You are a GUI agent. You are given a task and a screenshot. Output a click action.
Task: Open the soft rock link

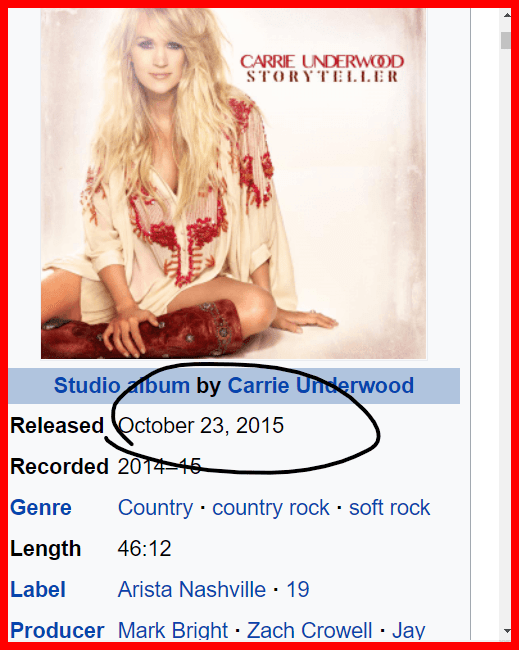[x=389, y=508]
